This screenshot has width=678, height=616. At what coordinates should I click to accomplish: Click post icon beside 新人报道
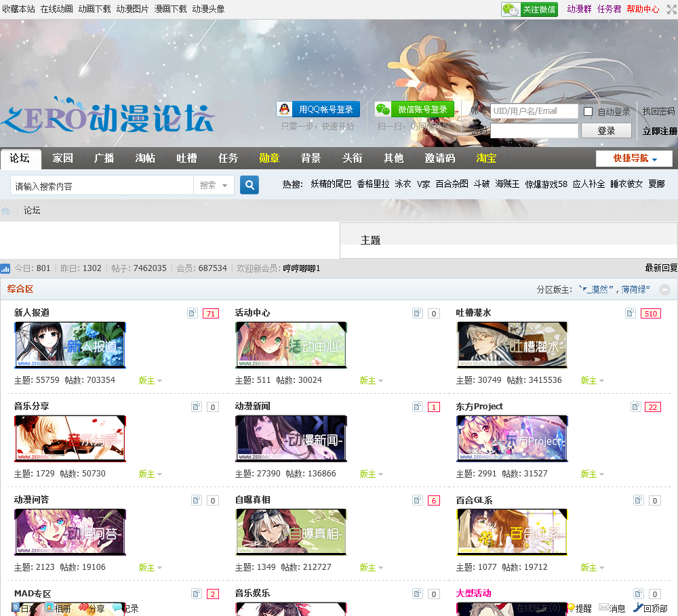coord(193,313)
